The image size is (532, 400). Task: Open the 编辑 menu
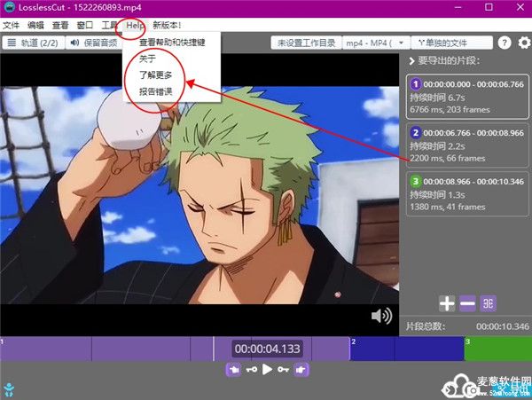pyautogui.click(x=35, y=26)
